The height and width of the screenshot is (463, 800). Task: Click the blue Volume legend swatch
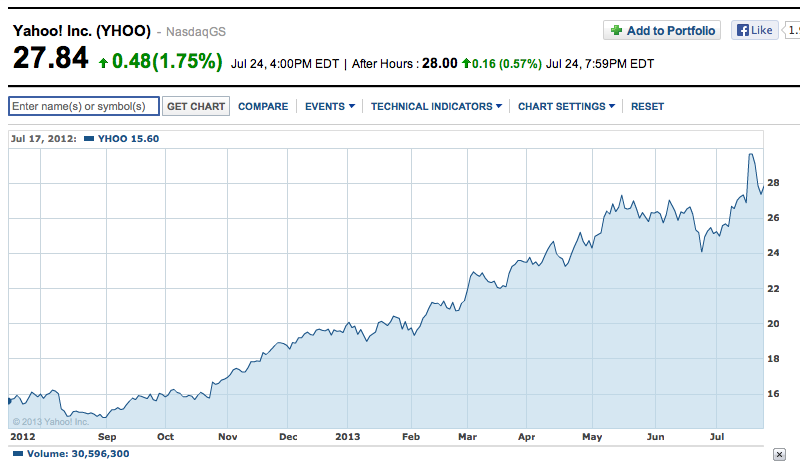pyautogui.click(x=18, y=453)
